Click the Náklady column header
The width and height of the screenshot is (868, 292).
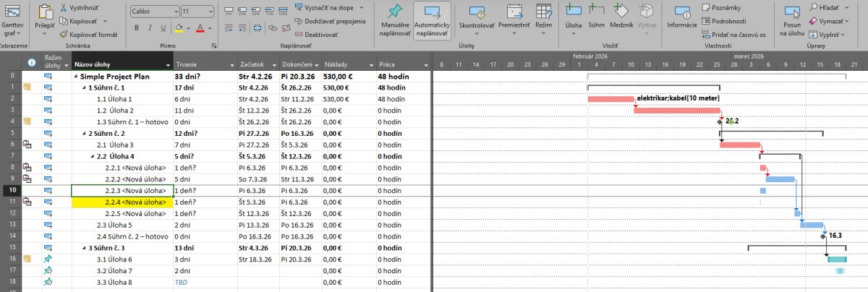(x=349, y=61)
